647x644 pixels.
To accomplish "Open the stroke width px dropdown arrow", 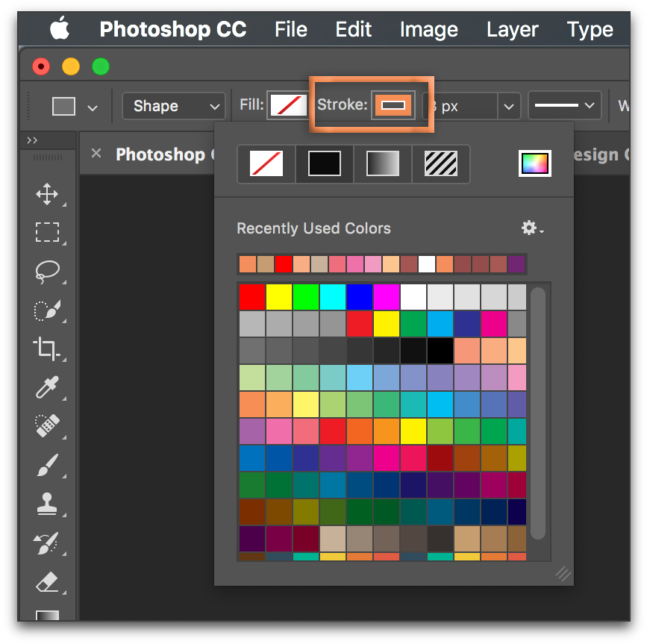I will (509, 107).
